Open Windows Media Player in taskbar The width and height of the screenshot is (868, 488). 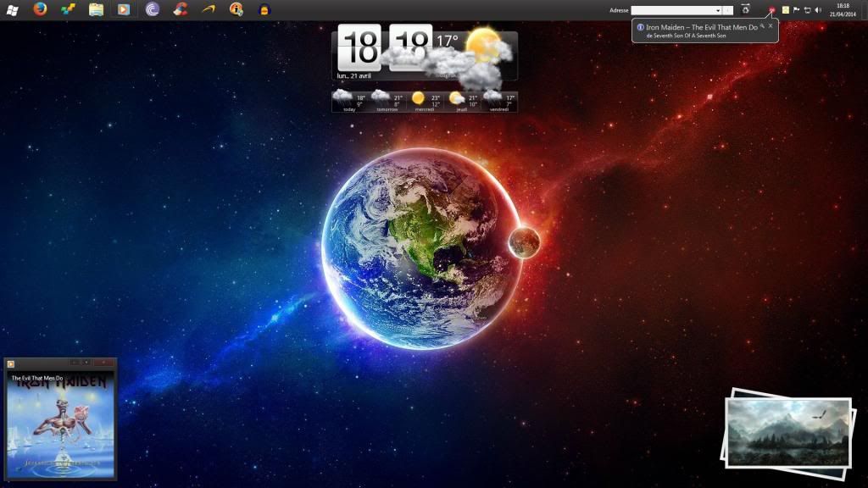[x=124, y=9]
